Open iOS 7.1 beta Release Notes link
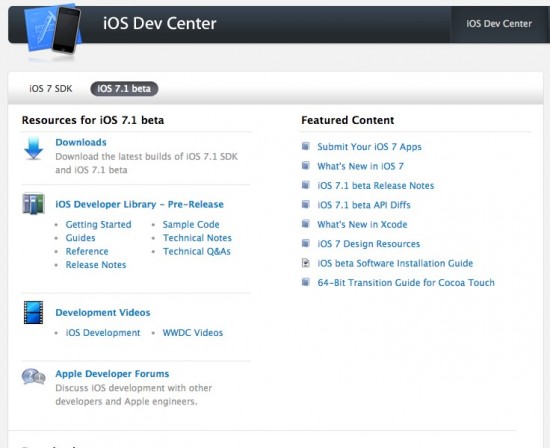 point(376,186)
